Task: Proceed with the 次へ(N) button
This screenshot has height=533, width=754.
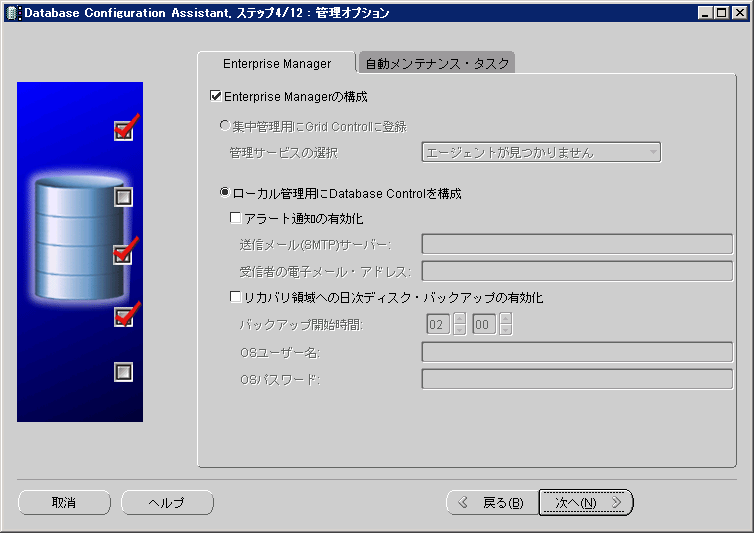Action: click(586, 503)
